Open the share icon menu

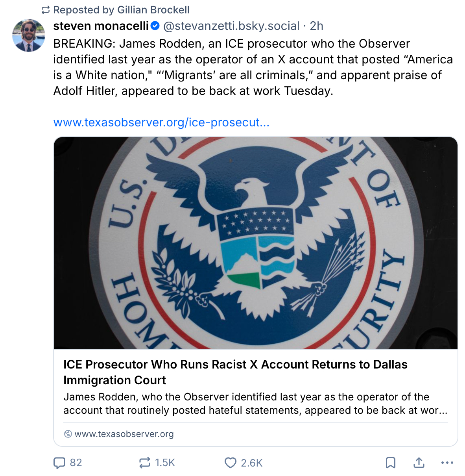click(x=419, y=463)
